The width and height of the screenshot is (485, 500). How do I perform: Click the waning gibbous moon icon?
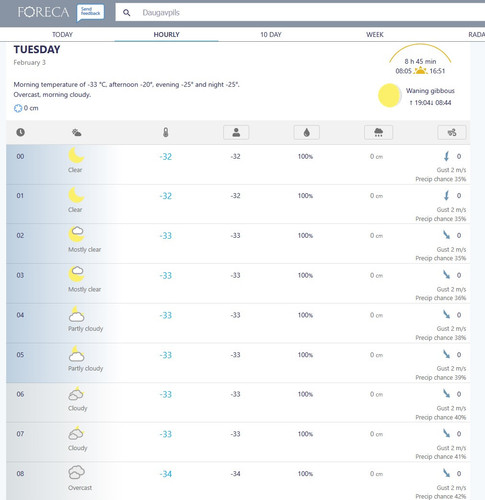[x=389, y=95]
